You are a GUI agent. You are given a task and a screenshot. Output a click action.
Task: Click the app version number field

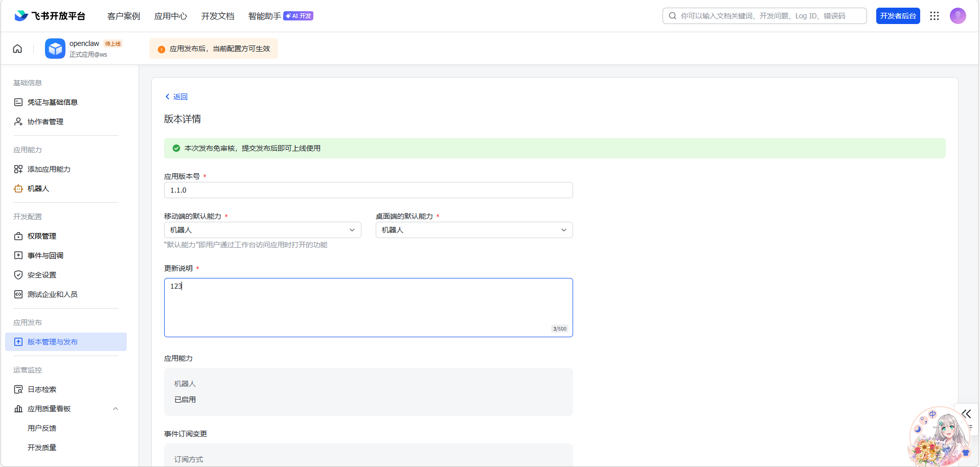click(368, 190)
